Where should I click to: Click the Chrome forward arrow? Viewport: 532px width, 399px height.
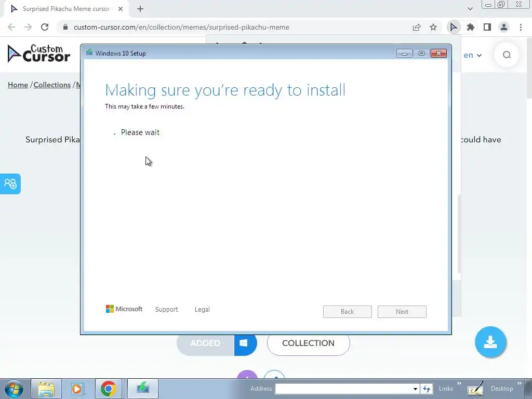tap(28, 27)
